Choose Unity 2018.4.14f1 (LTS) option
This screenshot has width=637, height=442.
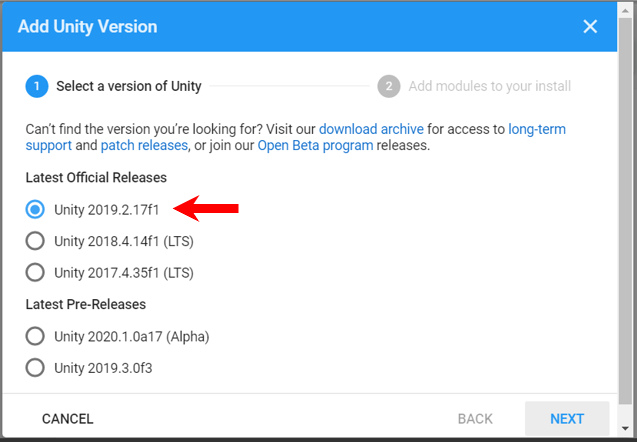pyautogui.click(x=36, y=240)
